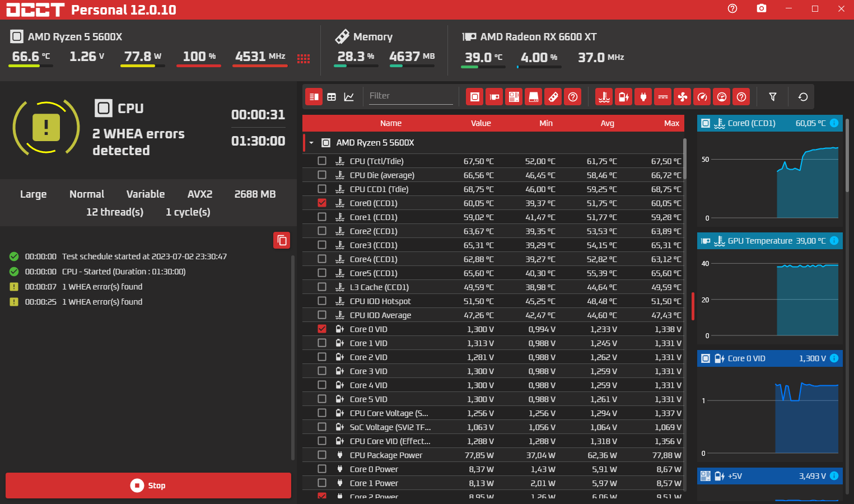854x504 pixels.
Task: Toggle the power sensor filter
Action: [x=643, y=97]
